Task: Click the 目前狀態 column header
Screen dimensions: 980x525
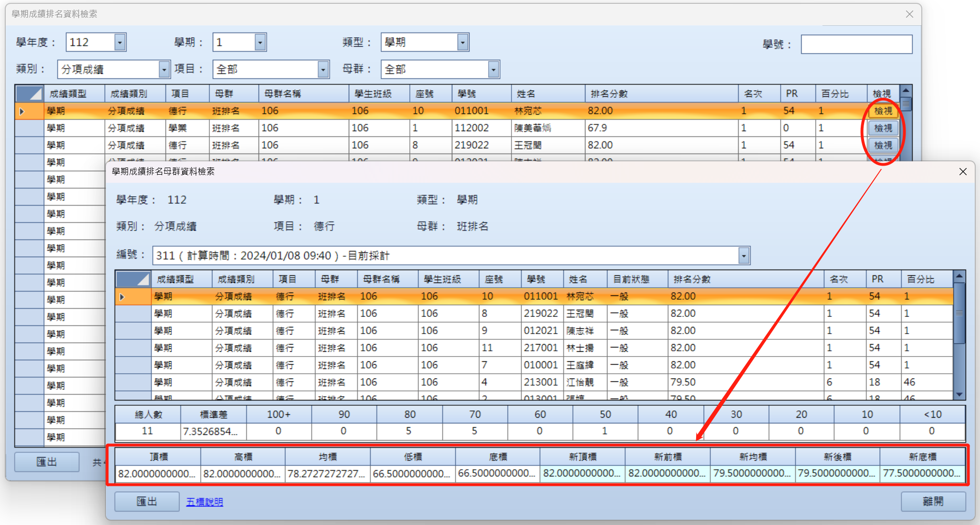Action: pyautogui.click(x=631, y=279)
